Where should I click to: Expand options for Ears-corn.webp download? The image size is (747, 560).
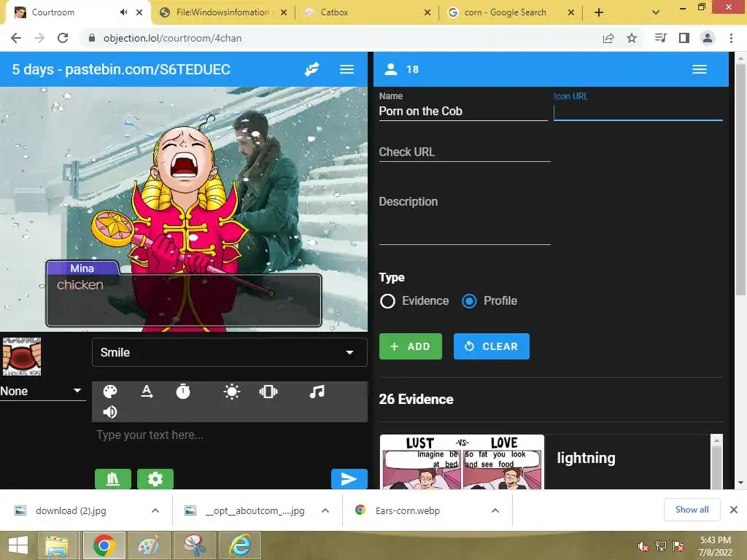click(x=495, y=510)
